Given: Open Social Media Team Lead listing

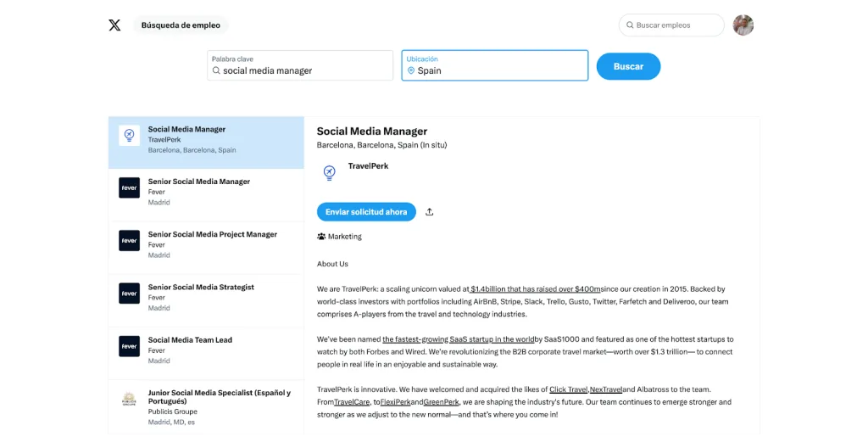Looking at the screenshot, I should [190, 340].
